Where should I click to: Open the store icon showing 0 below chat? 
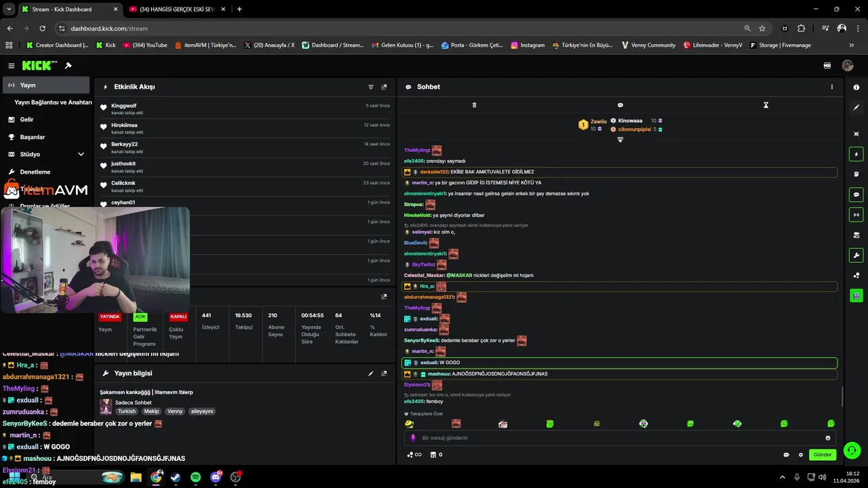click(436, 455)
